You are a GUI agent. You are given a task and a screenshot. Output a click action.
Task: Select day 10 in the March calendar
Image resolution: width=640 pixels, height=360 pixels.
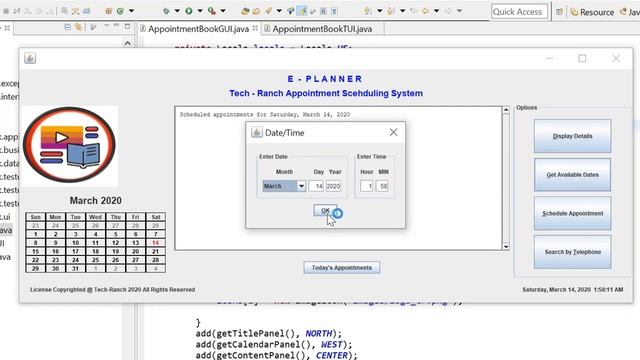pos(75,243)
